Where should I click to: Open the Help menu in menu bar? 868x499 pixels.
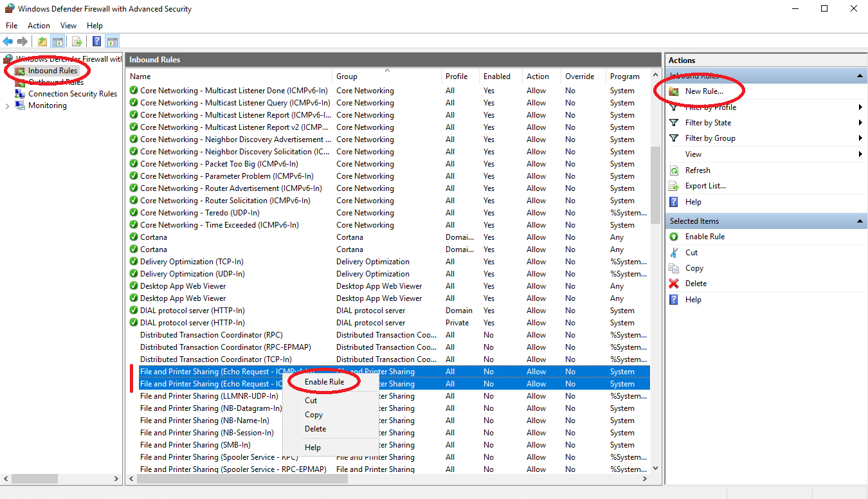(95, 26)
